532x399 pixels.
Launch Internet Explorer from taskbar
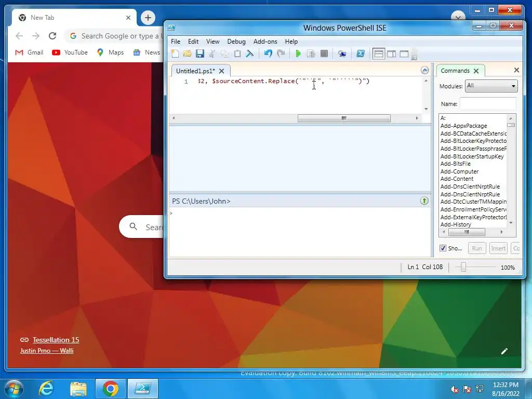pyautogui.click(x=46, y=389)
